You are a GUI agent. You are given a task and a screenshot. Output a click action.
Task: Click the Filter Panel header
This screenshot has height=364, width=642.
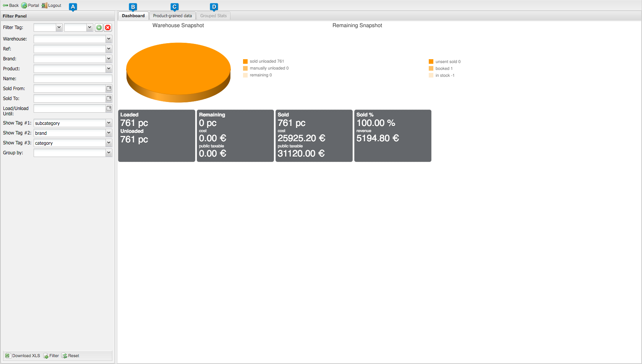tap(58, 16)
